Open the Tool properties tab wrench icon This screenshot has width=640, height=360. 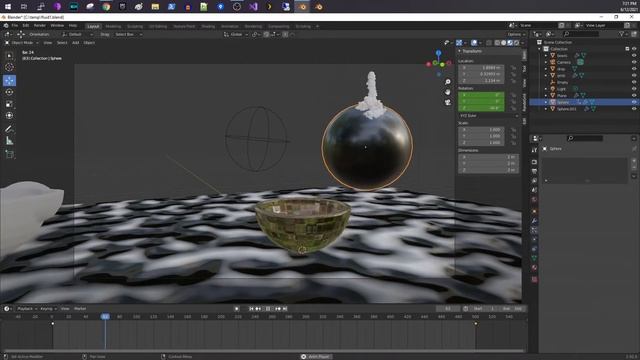coord(534,150)
